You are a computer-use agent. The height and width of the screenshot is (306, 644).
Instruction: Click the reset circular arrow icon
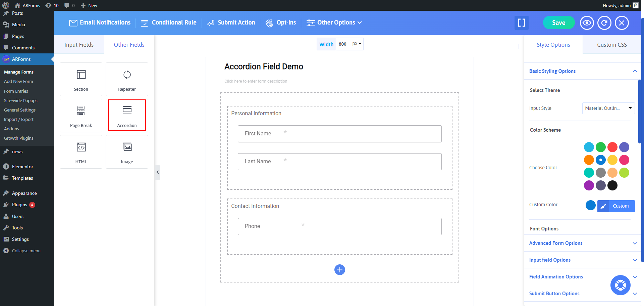pyautogui.click(x=604, y=23)
